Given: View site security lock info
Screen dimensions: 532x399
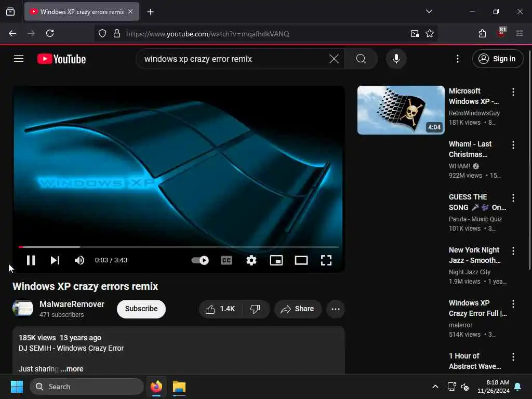Looking at the screenshot, I should coord(117,34).
